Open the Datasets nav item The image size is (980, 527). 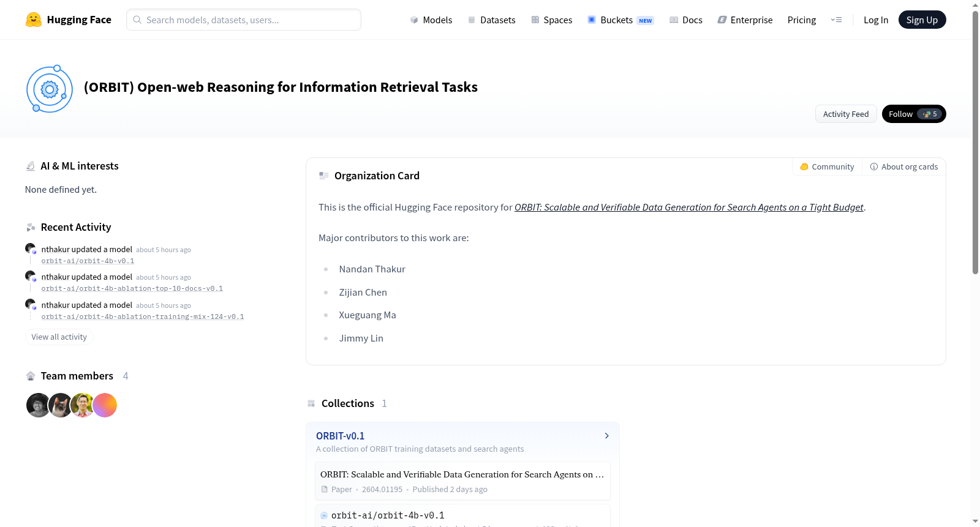[x=491, y=20]
